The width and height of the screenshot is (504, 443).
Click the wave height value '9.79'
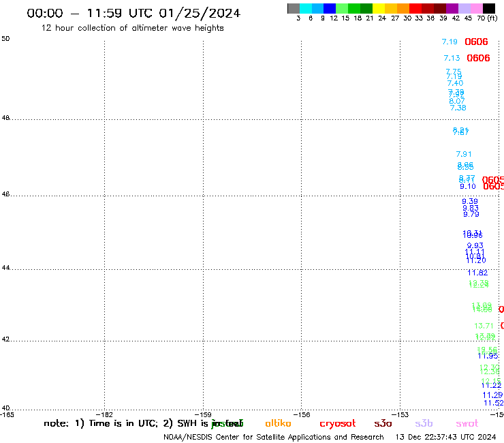click(471, 214)
